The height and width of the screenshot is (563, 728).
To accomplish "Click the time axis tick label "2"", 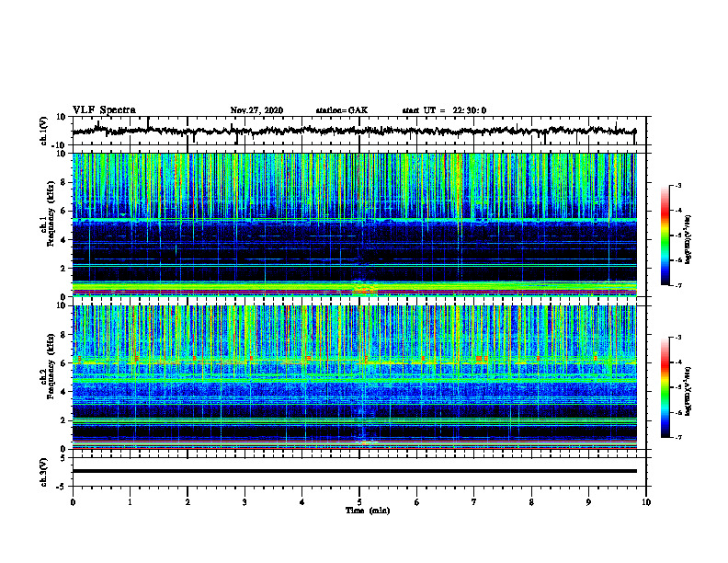I will pyautogui.click(x=188, y=502).
